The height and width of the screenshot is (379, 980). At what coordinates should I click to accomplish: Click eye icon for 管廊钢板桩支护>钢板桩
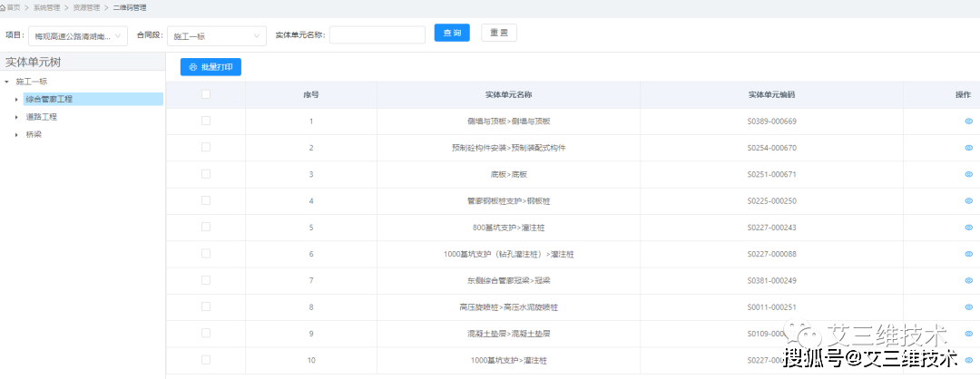[969, 201]
